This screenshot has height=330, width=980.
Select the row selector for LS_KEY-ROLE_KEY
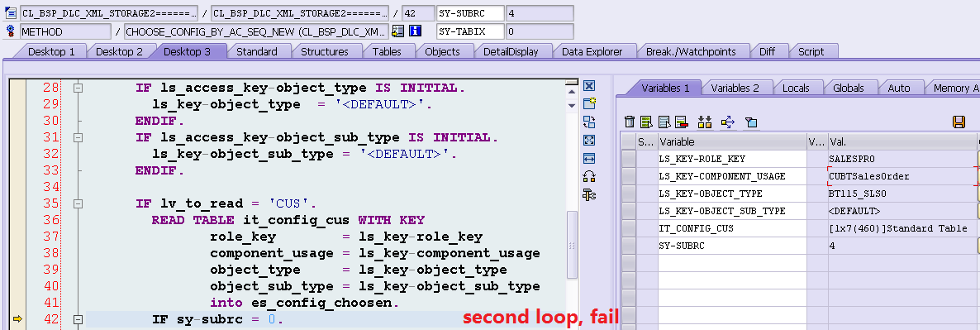629,159
